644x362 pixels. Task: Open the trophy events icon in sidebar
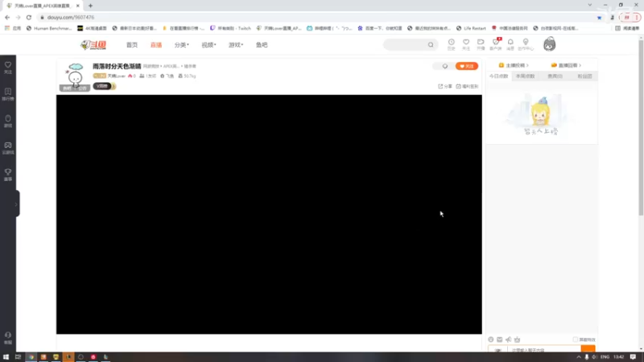coord(8,175)
